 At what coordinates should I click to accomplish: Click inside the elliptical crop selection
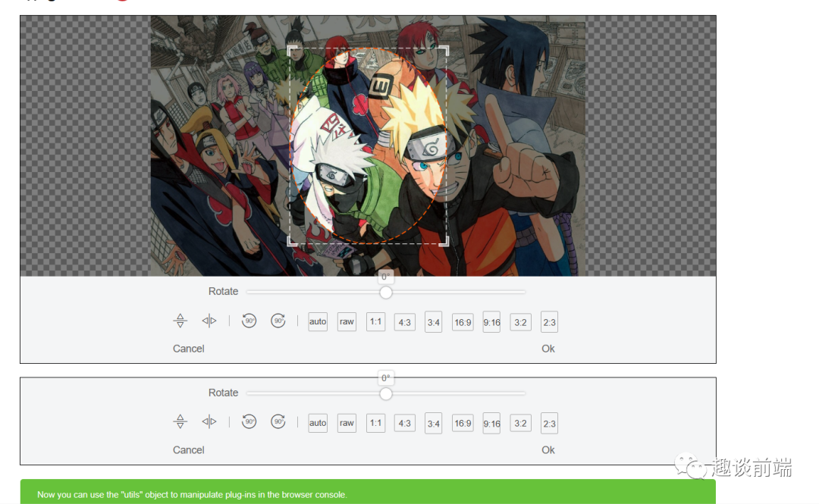368,146
